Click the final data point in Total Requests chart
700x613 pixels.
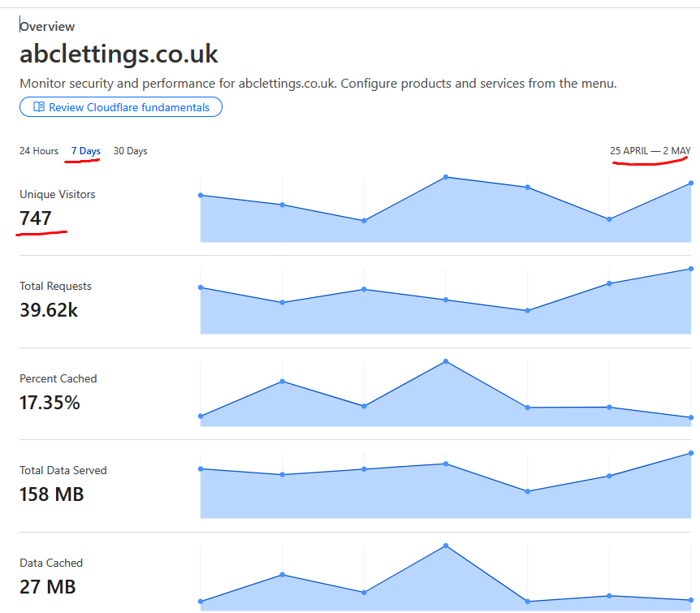pos(691,269)
